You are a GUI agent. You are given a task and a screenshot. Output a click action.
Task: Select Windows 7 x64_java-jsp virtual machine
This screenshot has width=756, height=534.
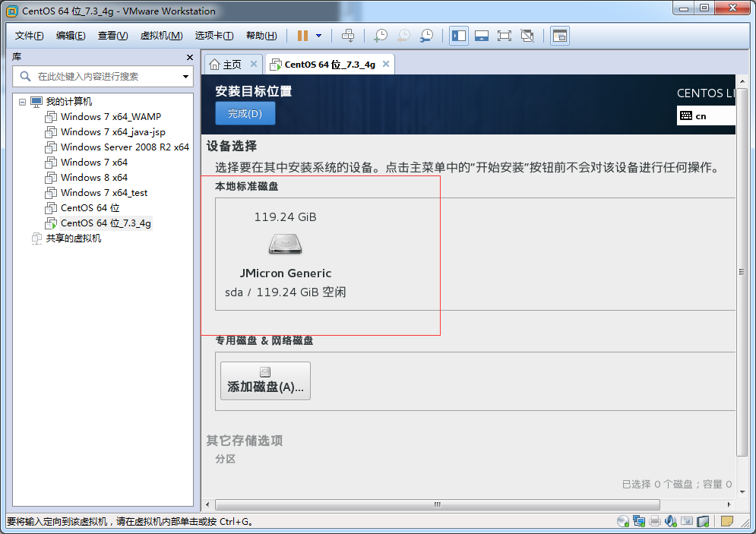click(112, 132)
